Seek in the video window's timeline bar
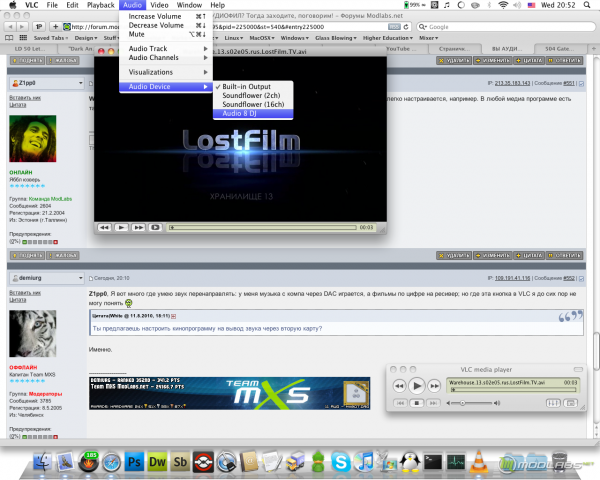The image size is (600, 480). coord(263,227)
